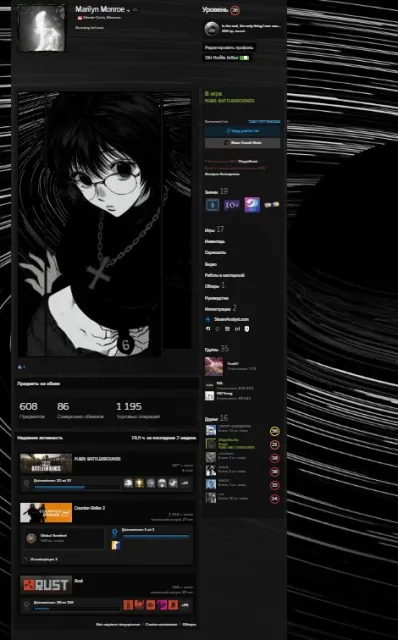The width and height of the screenshot is (398, 640).
Task: Open the featured badge icon below the level
Action: (211, 29)
